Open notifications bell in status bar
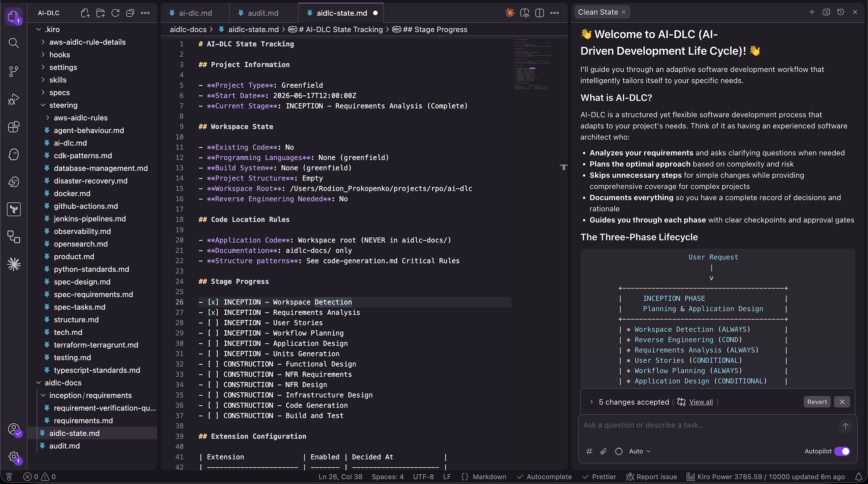Viewport: 868px width, 484px height. tap(859, 477)
